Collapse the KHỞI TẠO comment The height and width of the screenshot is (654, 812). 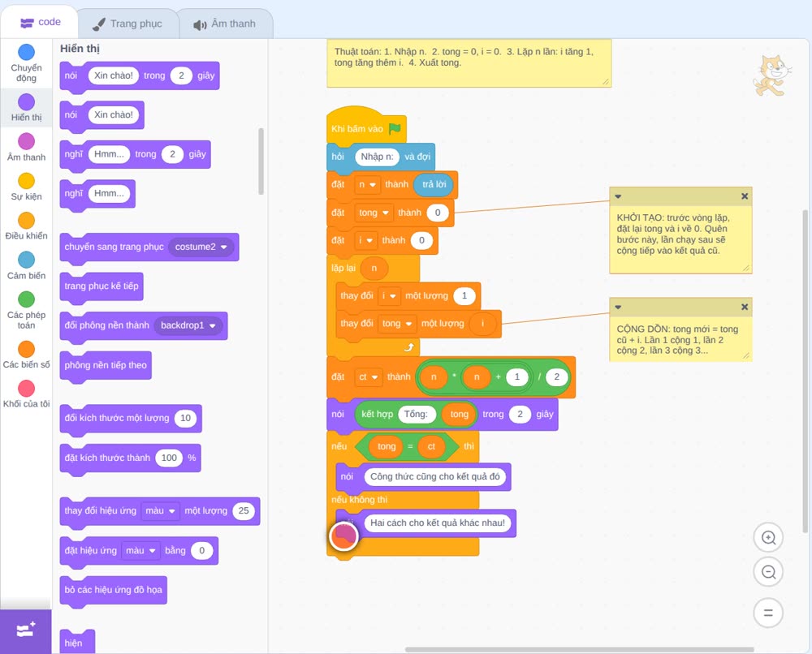coord(618,196)
